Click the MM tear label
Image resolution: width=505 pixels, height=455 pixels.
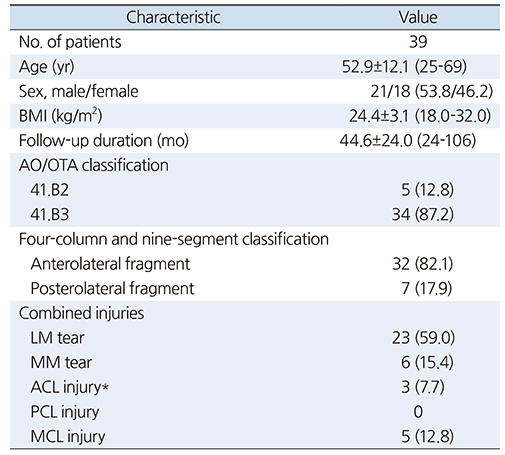(61, 363)
